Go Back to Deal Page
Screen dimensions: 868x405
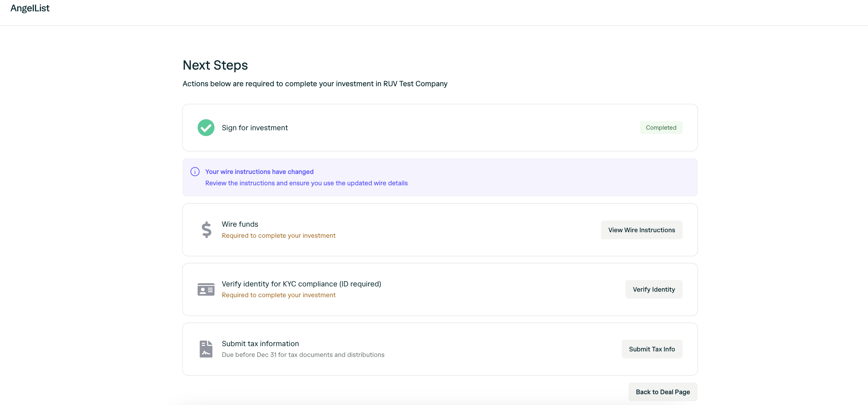pos(663,392)
